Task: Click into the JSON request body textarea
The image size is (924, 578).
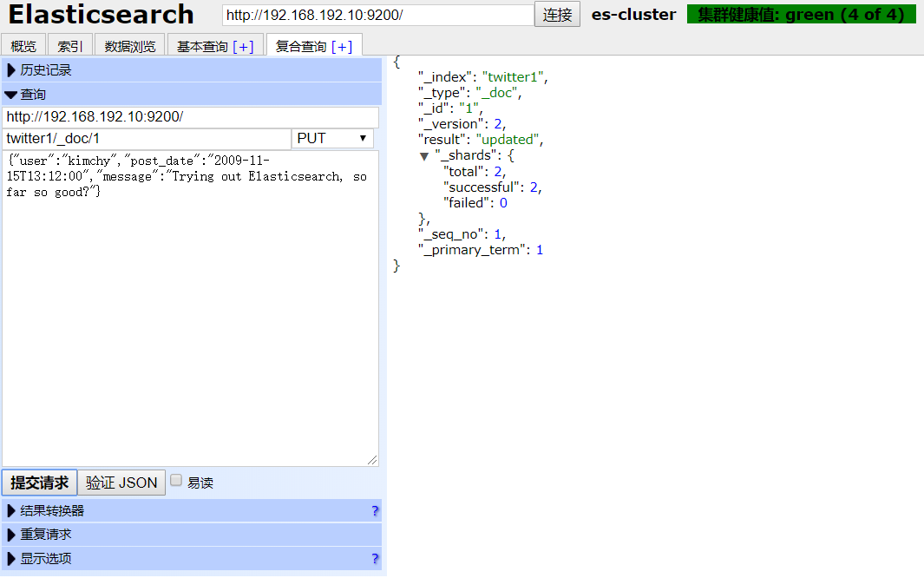Action: (190, 308)
